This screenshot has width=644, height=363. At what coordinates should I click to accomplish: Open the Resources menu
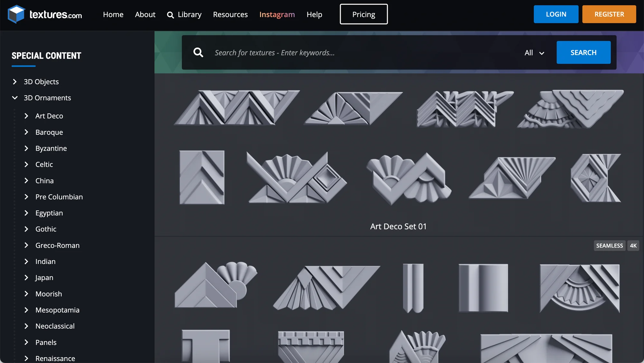(x=230, y=14)
